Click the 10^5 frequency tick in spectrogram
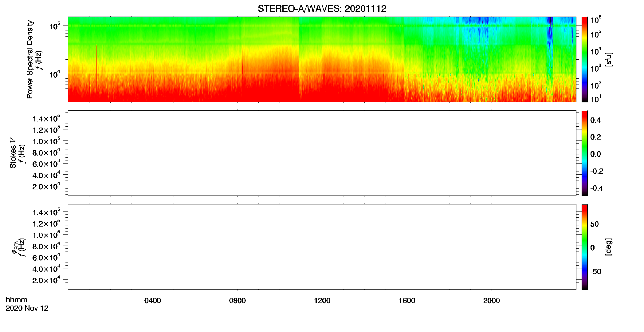The height and width of the screenshot is (332, 644). [54, 26]
